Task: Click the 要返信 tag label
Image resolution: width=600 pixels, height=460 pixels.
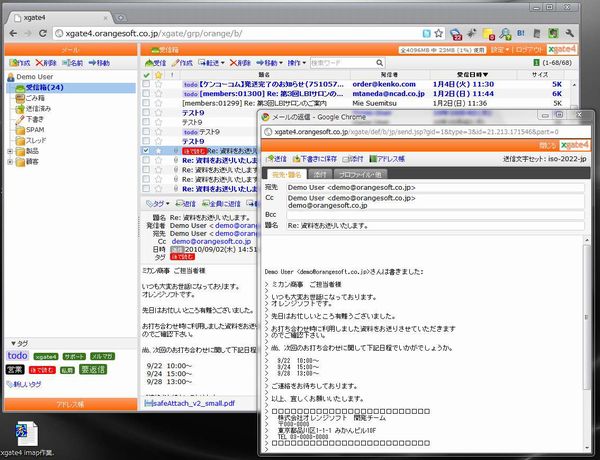Action: click(x=93, y=369)
